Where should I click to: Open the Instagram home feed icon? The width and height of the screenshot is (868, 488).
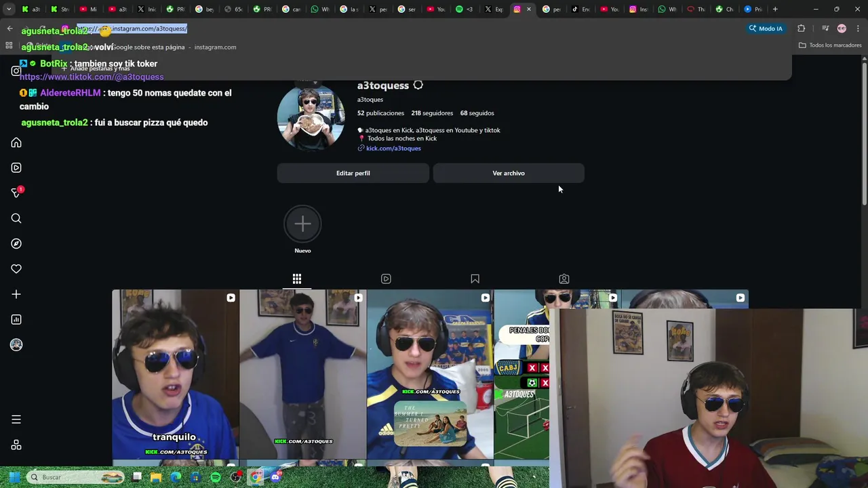click(x=16, y=143)
